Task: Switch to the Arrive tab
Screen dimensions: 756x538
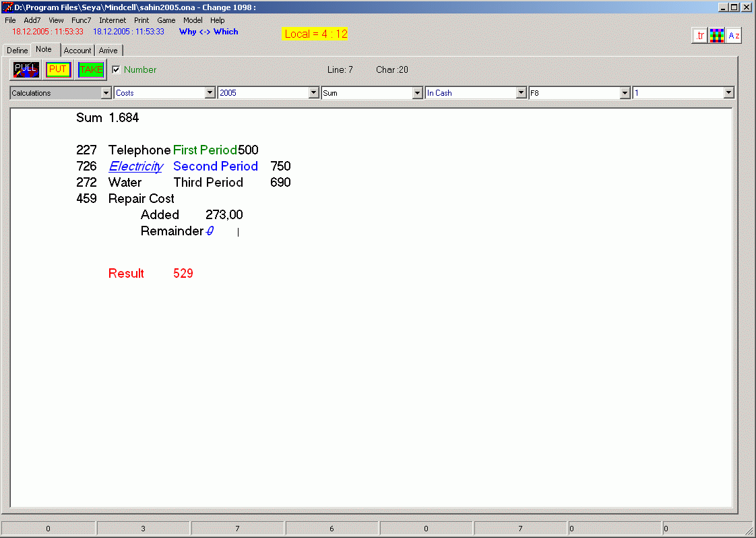Action: [108, 50]
